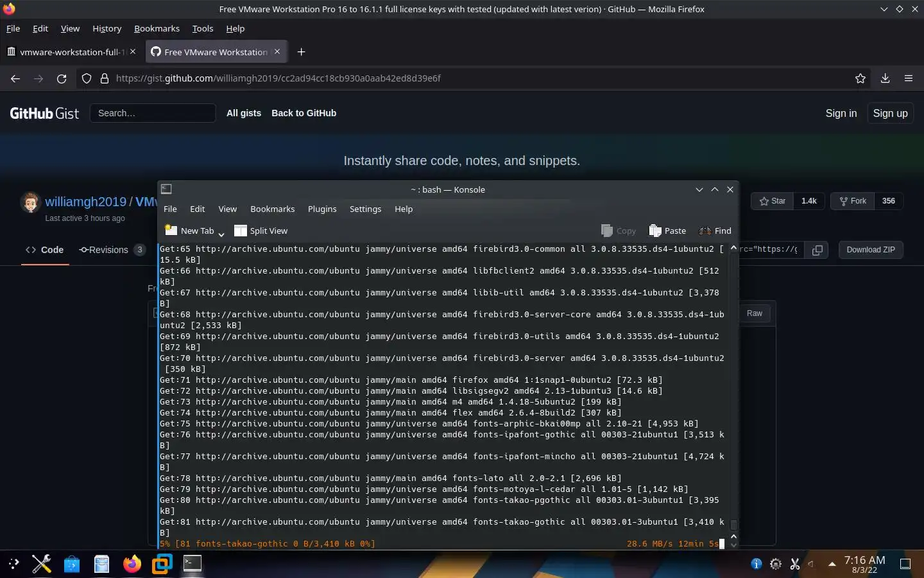924x578 pixels.
Task: Click the tracking protection shield icon
Action: coord(87,78)
